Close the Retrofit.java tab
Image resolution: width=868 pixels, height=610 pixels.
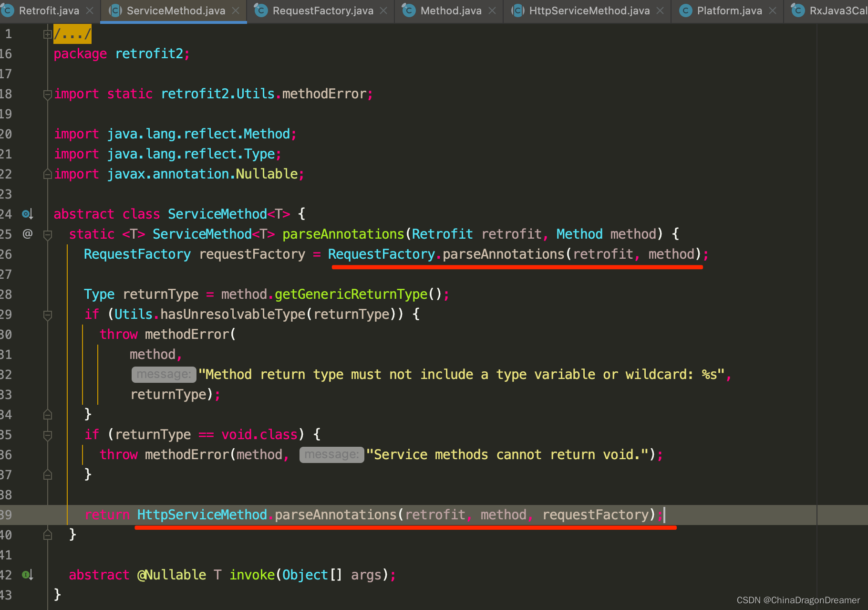point(90,11)
